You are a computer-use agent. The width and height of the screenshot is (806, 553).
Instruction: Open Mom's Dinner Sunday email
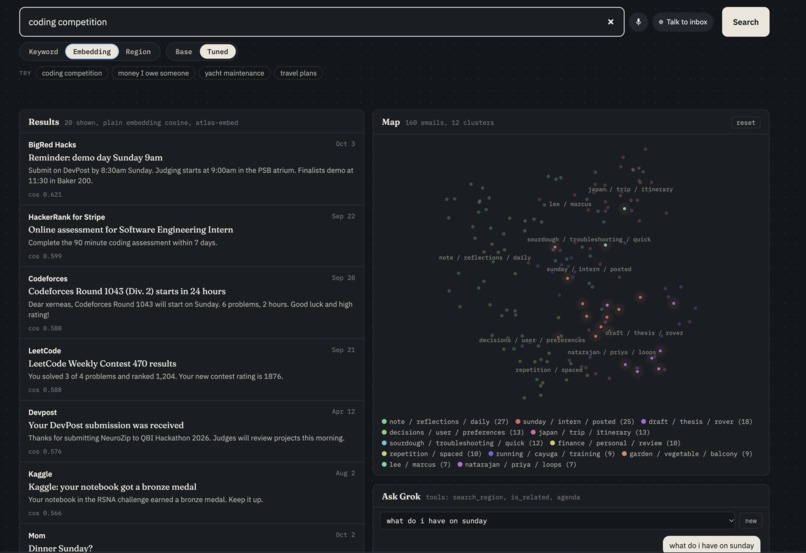point(191,539)
